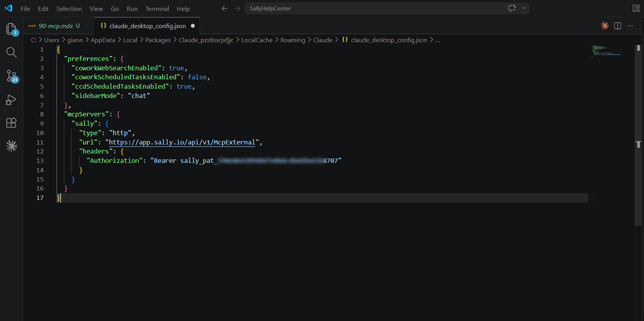The image size is (644, 321).
Task: Open the chat icon beside command center
Action: pyautogui.click(x=512, y=9)
